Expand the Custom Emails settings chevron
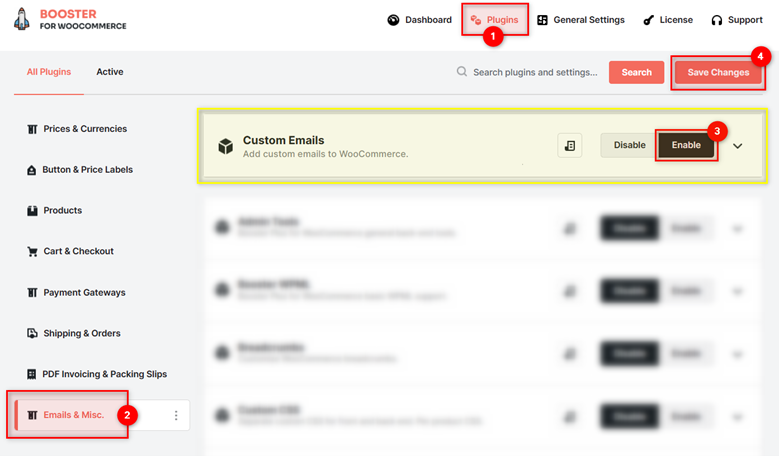Viewport: 779px width, 456px height. [x=737, y=146]
